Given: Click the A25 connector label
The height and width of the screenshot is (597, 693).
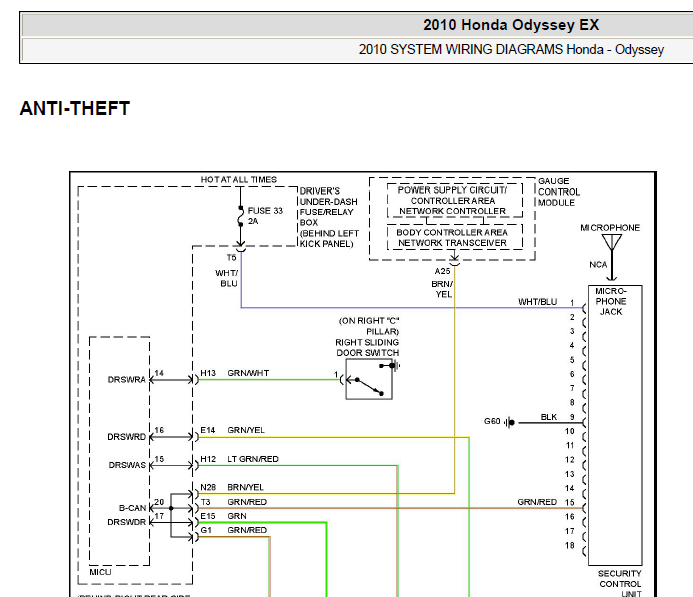Looking at the screenshot, I should point(442,271).
